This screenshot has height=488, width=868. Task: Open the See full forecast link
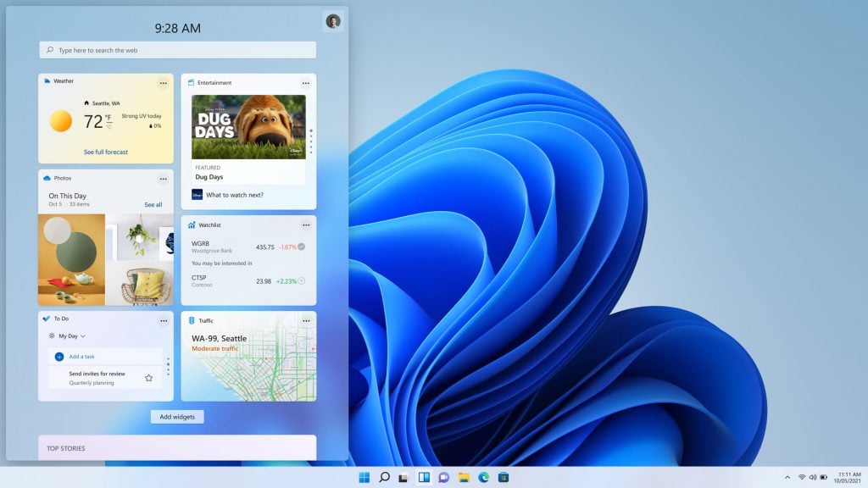(105, 152)
